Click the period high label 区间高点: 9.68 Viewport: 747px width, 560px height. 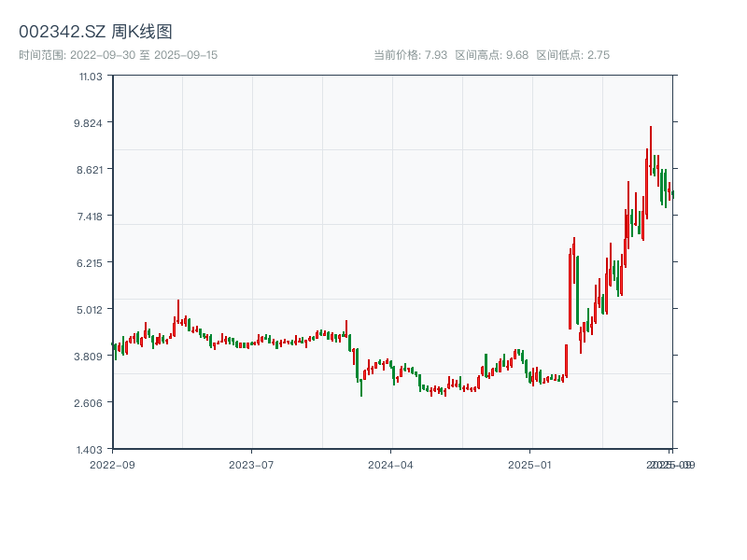click(x=492, y=55)
